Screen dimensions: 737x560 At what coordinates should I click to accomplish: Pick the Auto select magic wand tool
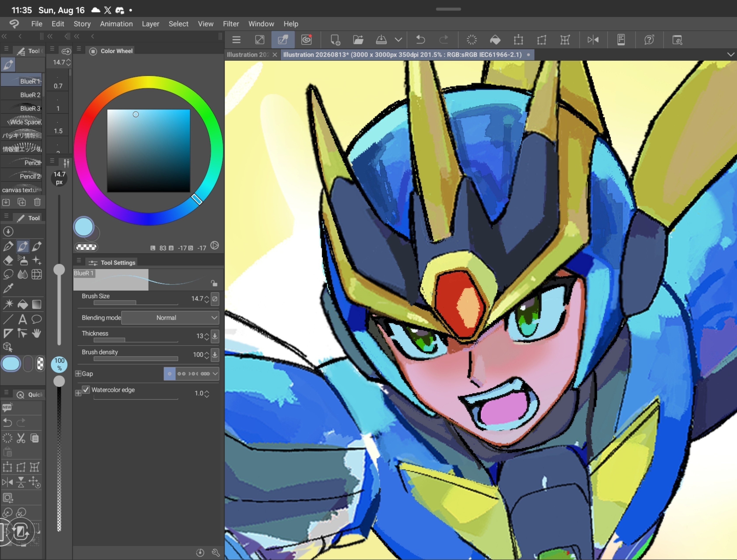click(x=8, y=304)
